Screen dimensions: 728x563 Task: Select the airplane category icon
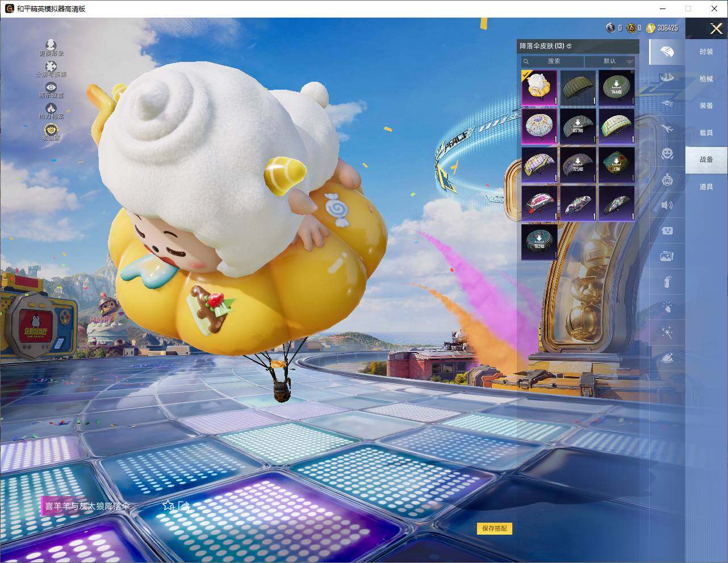point(667,129)
